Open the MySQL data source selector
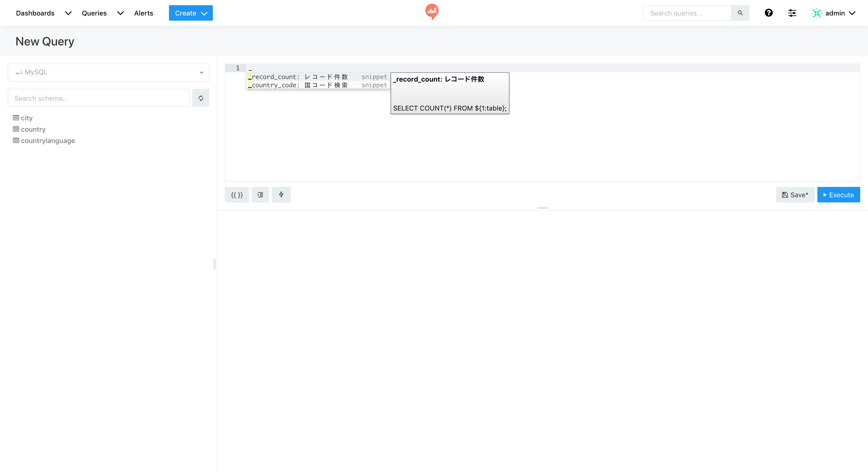The image size is (868, 473). tap(108, 72)
